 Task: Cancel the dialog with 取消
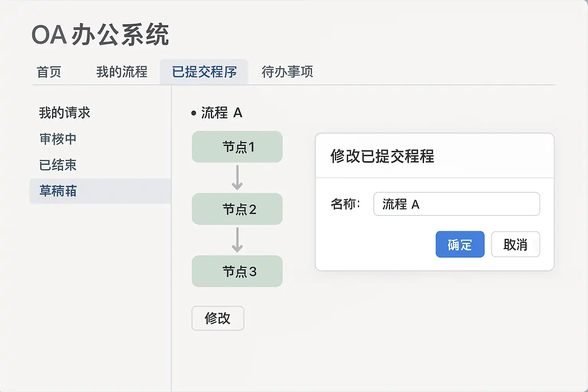(x=515, y=245)
